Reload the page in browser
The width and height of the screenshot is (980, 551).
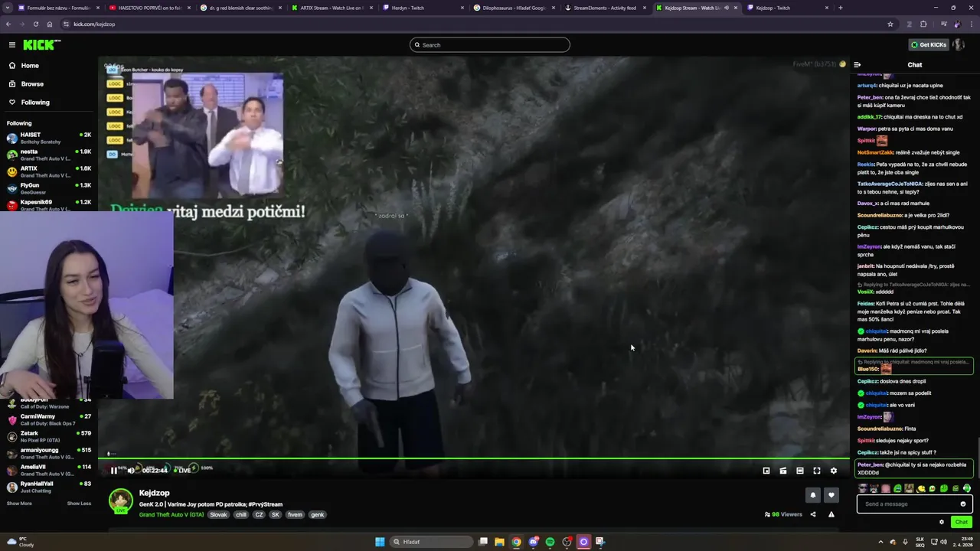35,24
